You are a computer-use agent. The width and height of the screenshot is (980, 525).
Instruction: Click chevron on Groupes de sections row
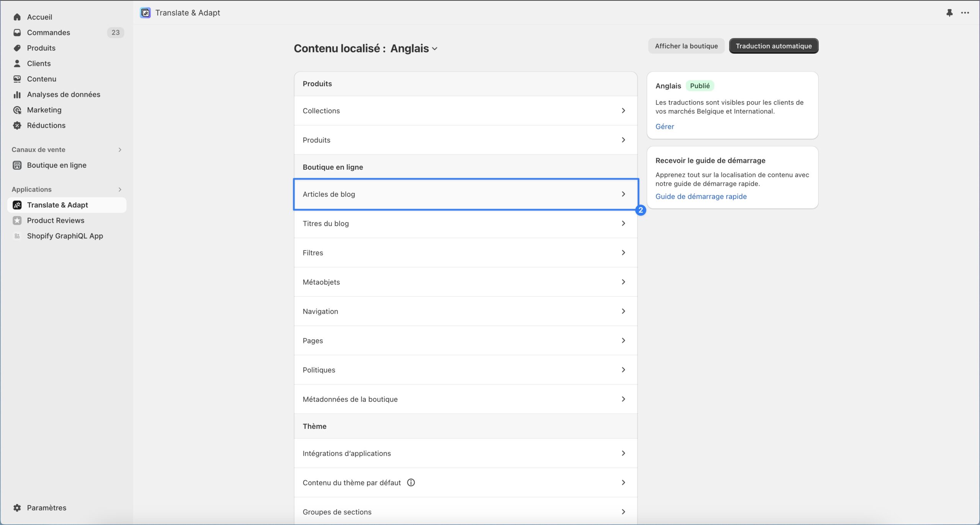[x=623, y=512]
